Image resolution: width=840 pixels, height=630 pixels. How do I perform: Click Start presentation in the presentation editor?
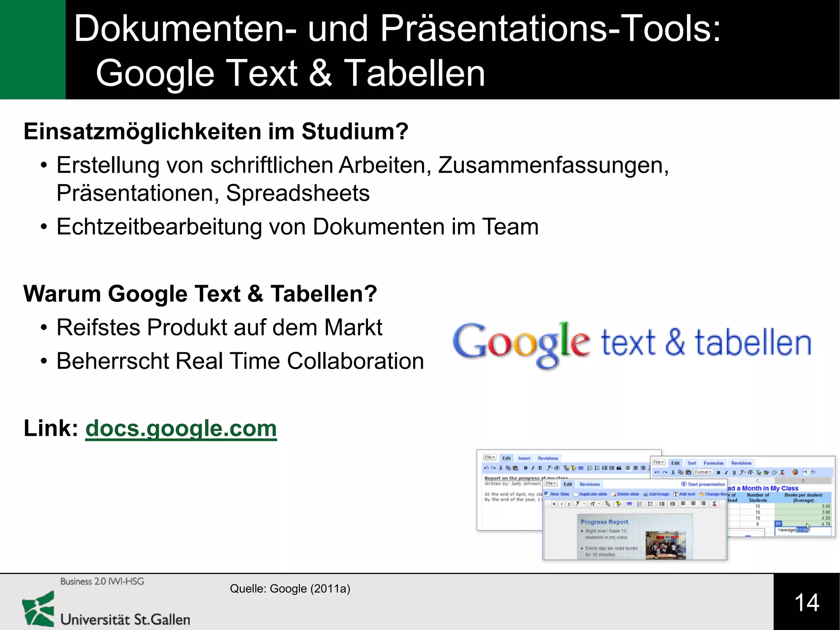(703, 484)
